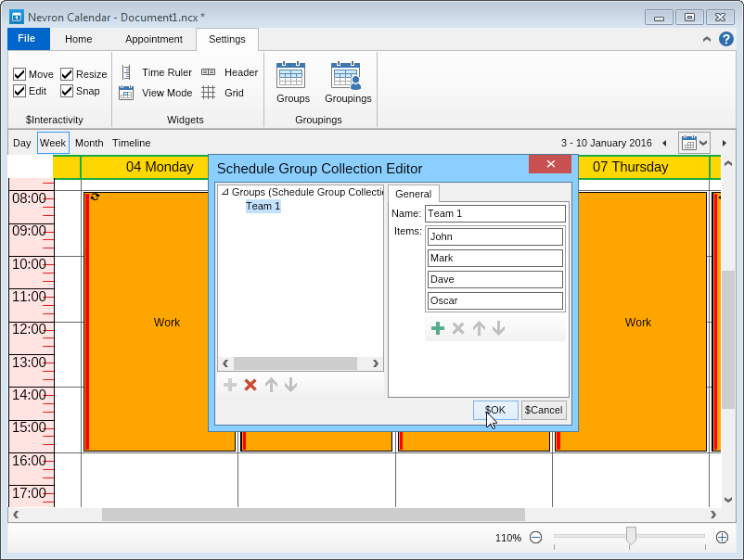Switch to Week view
This screenshot has width=744, height=560.
pos(53,143)
